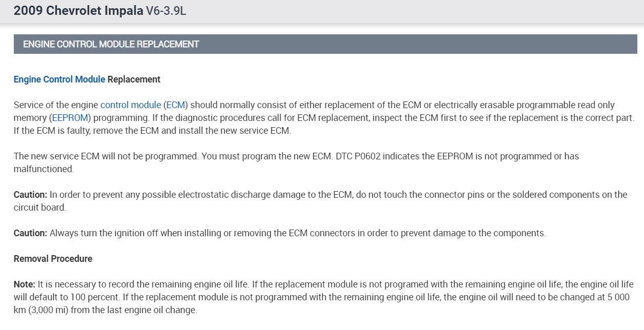This screenshot has height=330, width=644.
Task: Click the bold Note label
Action: 24,284
